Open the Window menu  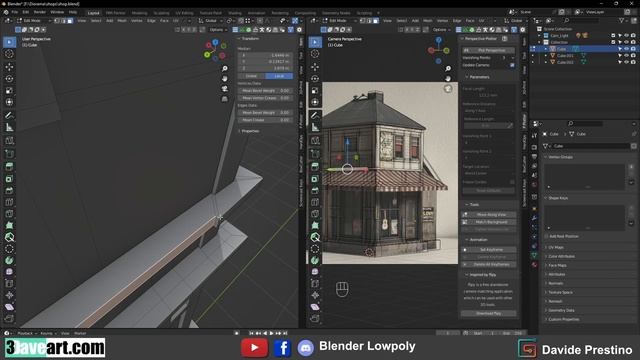click(57, 12)
